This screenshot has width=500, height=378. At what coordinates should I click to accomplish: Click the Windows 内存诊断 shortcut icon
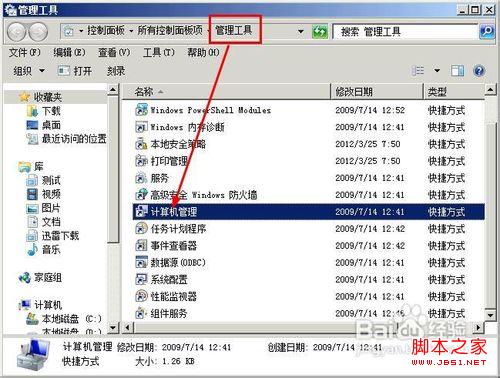pos(141,127)
